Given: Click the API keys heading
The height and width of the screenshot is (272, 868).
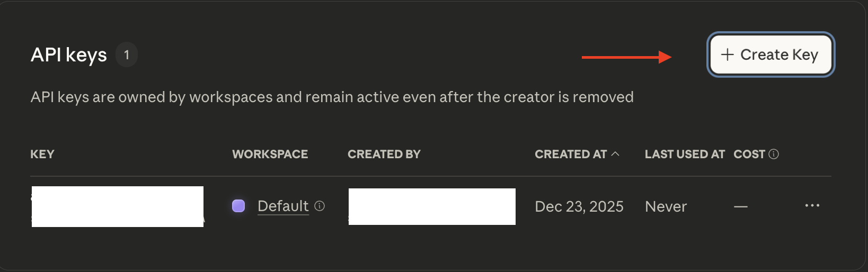Looking at the screenshot, I should pyautogui.click(x=69, y=55).
